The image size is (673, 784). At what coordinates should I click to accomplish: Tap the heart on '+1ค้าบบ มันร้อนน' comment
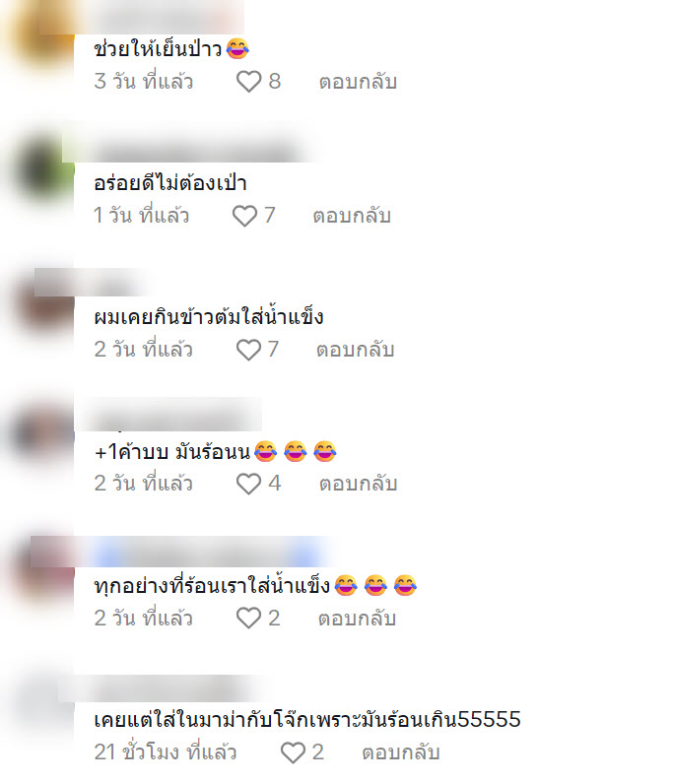pyautogui.click(x=248, y=484)
